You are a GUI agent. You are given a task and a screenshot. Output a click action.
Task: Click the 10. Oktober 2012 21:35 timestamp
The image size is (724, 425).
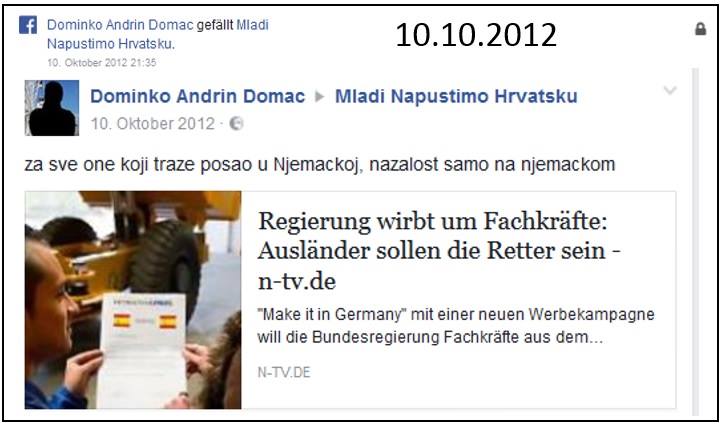(x=102, y=62)
